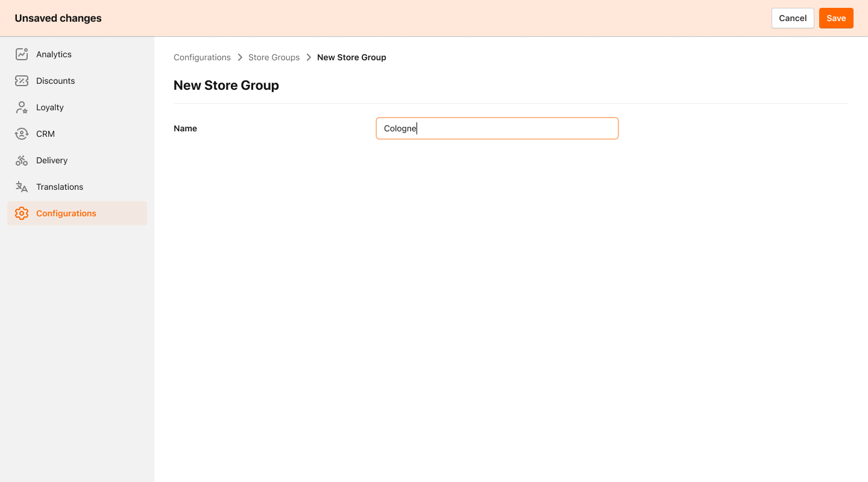This screenshot has width=868, height=482.
Task: Click the Translations language icon
Action: point(22,186)
